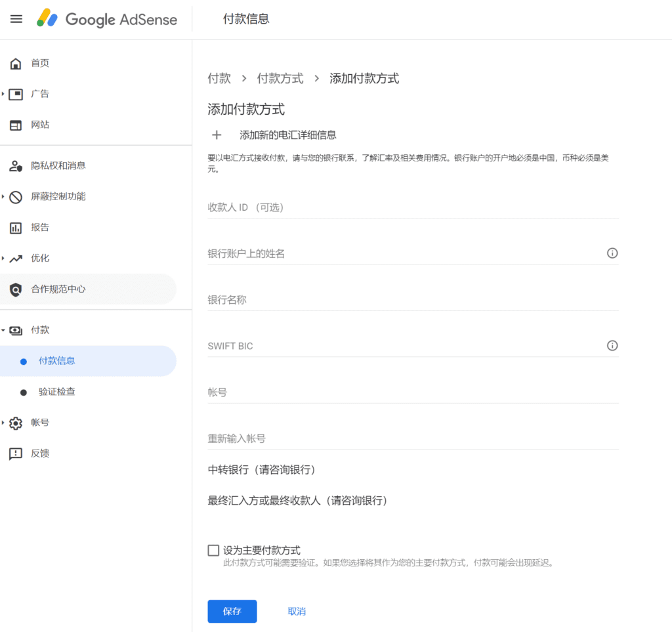This screenshot has width=672, height=632.
Task: Click the 首页 home icon
Action: tap(16, 64)
